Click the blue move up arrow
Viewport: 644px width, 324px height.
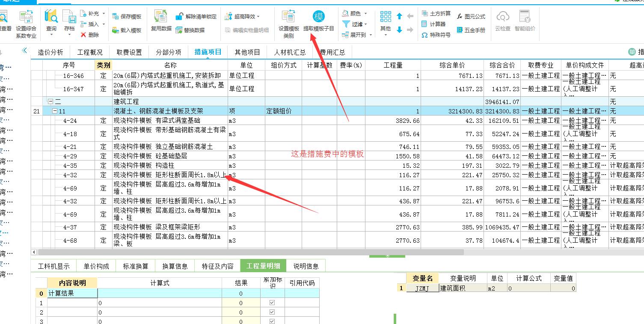[x=399, y=16]
